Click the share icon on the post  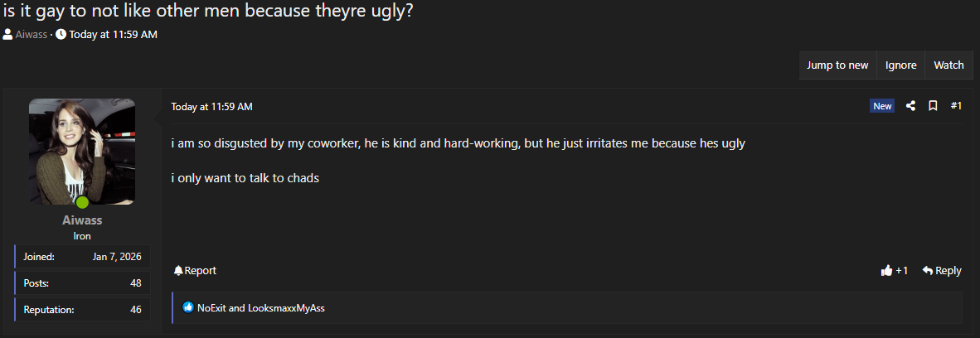(910, 106)
